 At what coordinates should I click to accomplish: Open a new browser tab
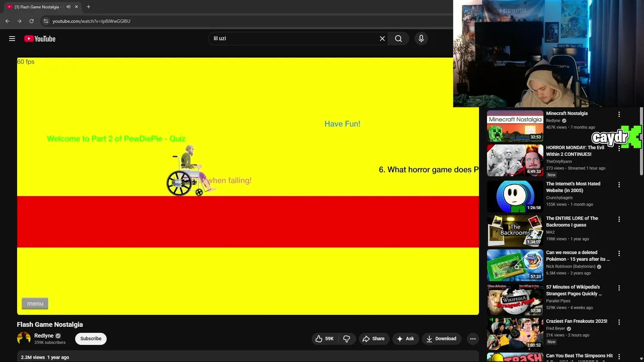(x=89, y=7)
